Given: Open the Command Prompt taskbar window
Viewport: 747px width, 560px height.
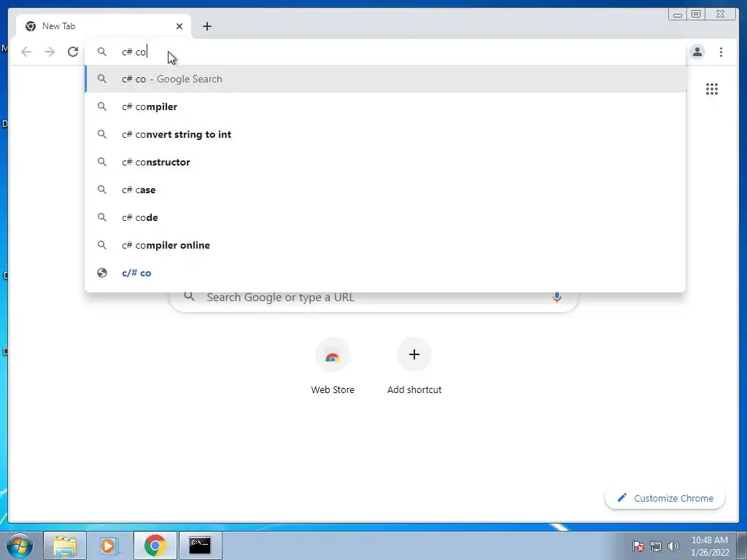Looking at the screenshot, I should coord(201,545).
